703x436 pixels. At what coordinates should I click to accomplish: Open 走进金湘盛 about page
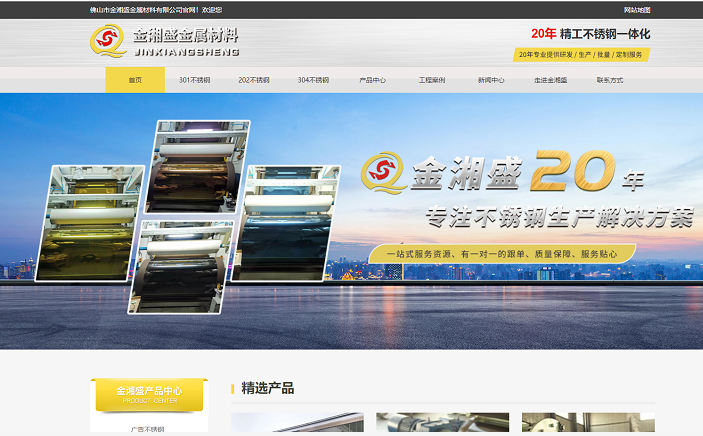pyautogui.click(x=550, y=80)
